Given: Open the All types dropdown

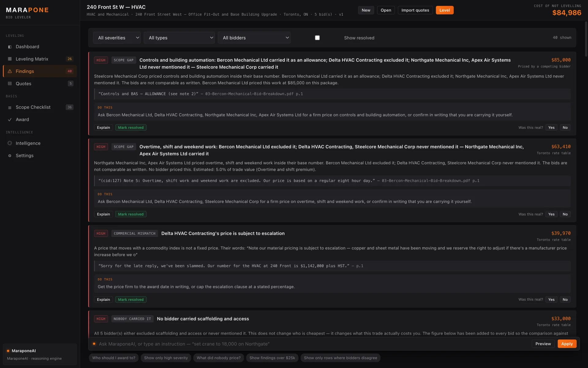Looking at the screenshot, I should (x=179, y=38).
